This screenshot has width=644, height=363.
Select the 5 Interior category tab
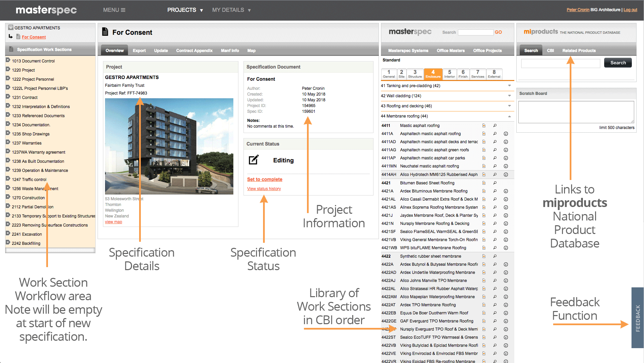click(449, 74)
